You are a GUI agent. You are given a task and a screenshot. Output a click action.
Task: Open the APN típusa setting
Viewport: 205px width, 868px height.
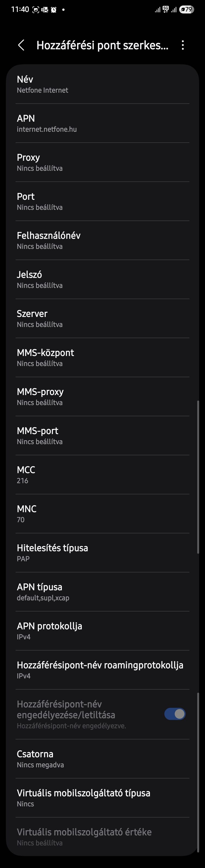click(102, 592)
